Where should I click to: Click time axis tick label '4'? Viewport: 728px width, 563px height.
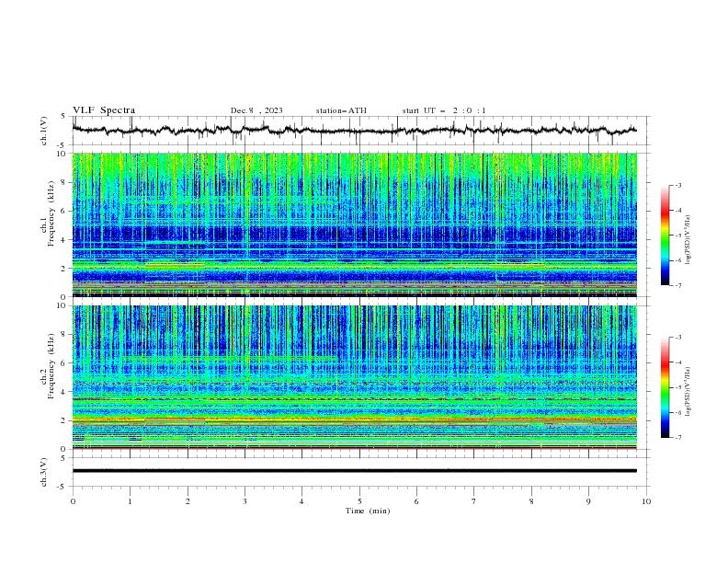[x=301, y=501]
